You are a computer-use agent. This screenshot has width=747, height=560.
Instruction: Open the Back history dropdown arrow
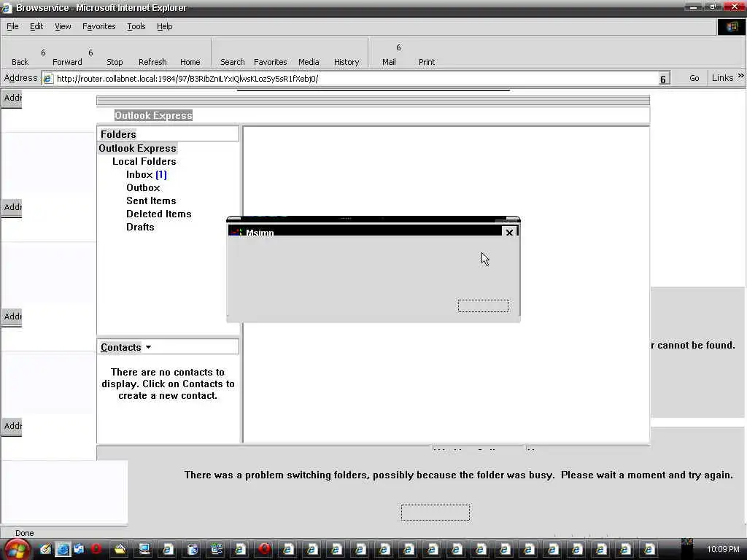coord(43,52)
